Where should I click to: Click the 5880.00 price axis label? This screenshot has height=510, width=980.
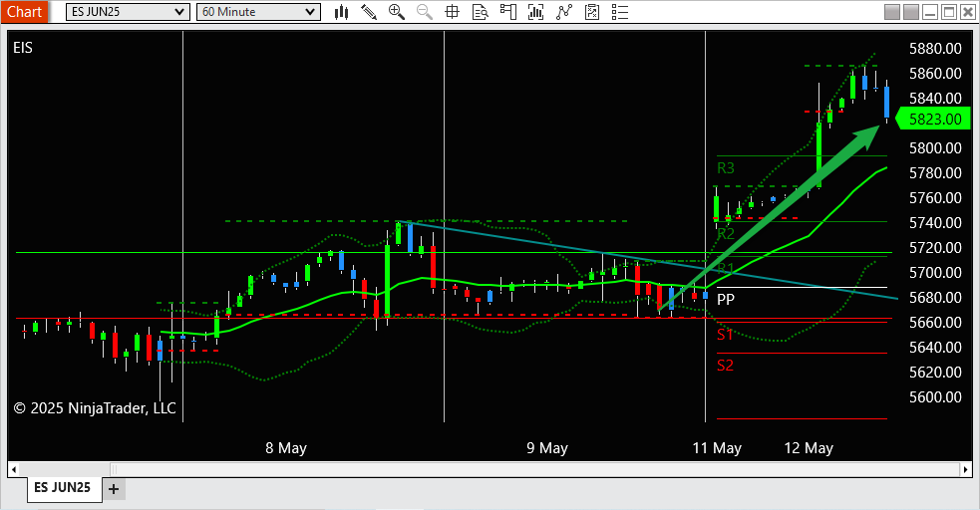click(x=935, y=49)
